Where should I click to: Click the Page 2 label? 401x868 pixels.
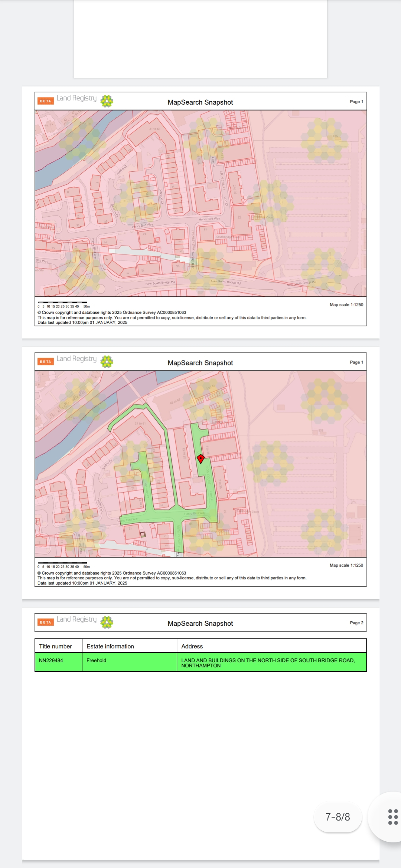pos(356,623)
